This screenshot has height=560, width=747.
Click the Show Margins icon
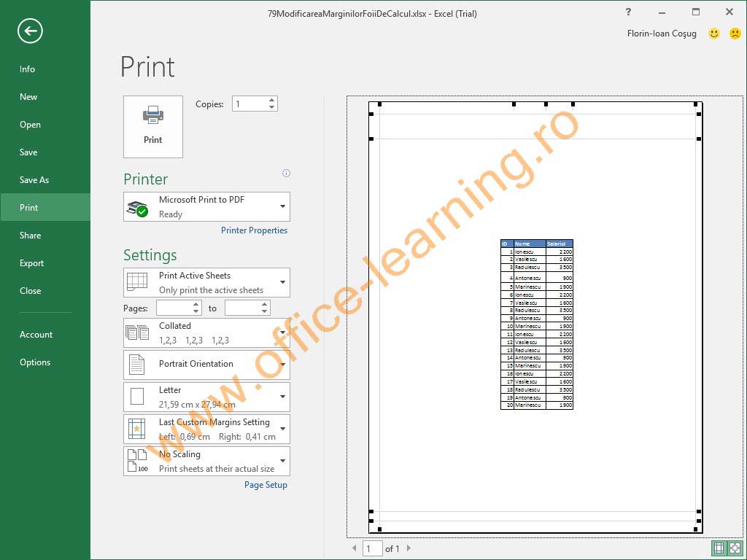tap(719, 548)
